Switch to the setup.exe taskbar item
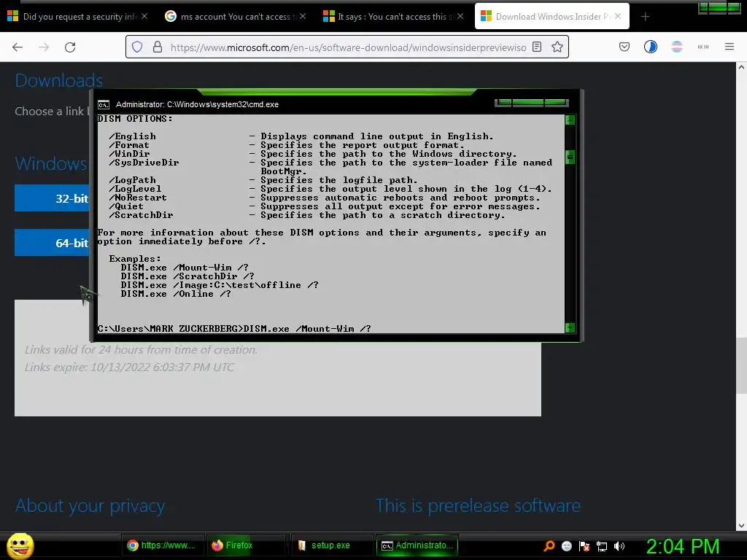The image size is (747, 560). point(331,545)
